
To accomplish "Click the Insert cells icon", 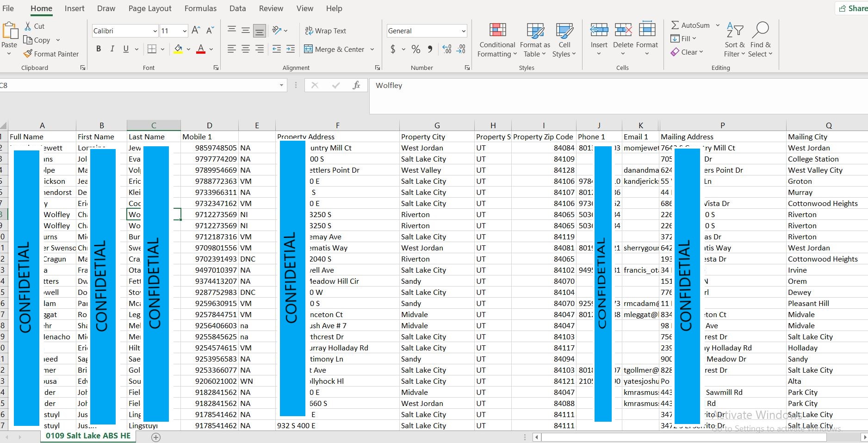I will [x=599, y=30].
